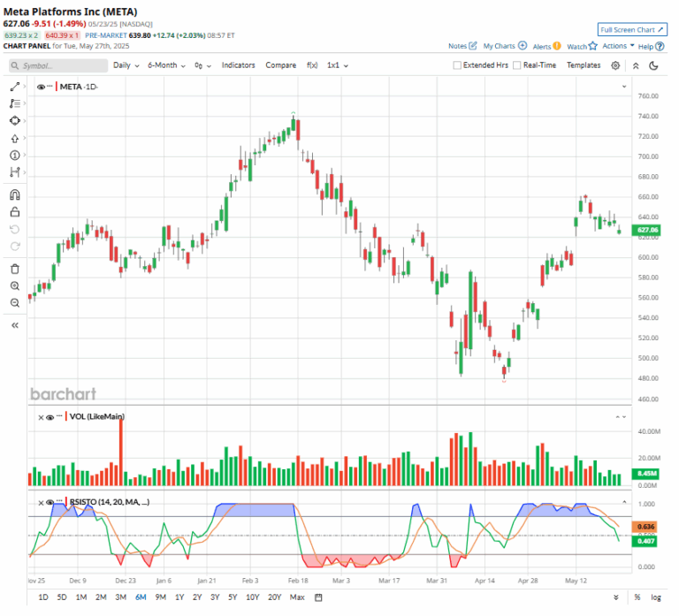Select the 1Y time range
The height and width of the screenshot is (616, 679).
click(x=179, y=597)
